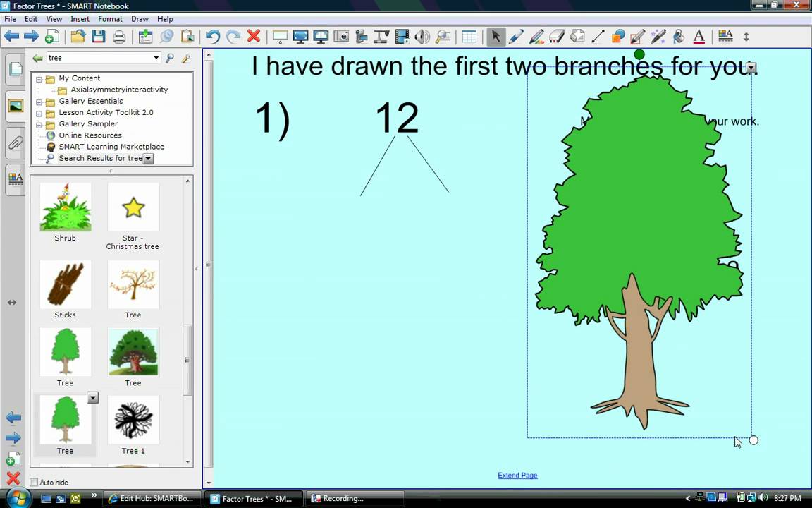Toggle the Auto-hide checkbox
The width and height of the screenshot is (812, 508).
click(x=34, y=482)
